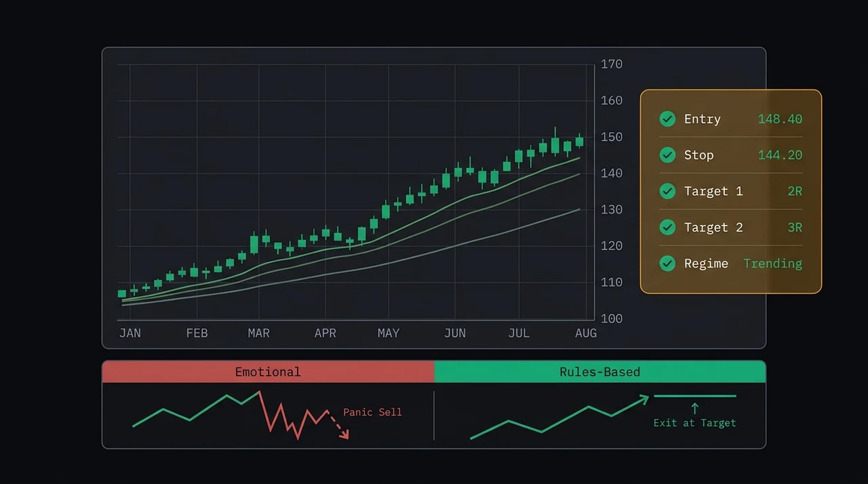Viewport: 868px width, 484px height.
Task: Click the 110 price axis label
Action: 612,282
